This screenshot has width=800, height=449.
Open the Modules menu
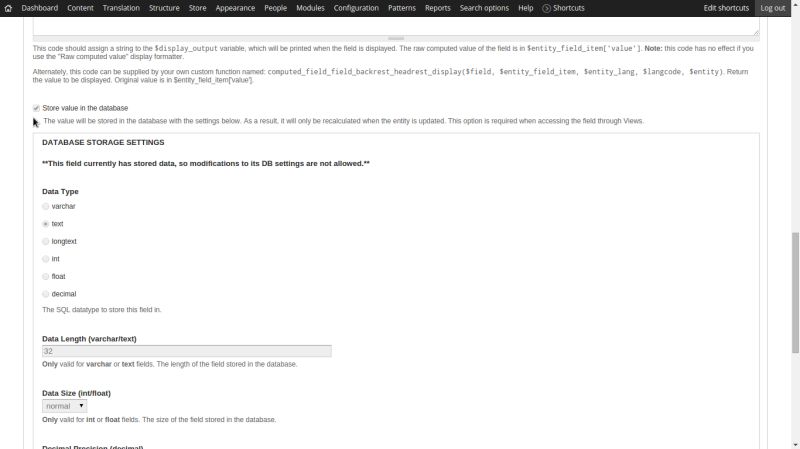coord(310,8)
